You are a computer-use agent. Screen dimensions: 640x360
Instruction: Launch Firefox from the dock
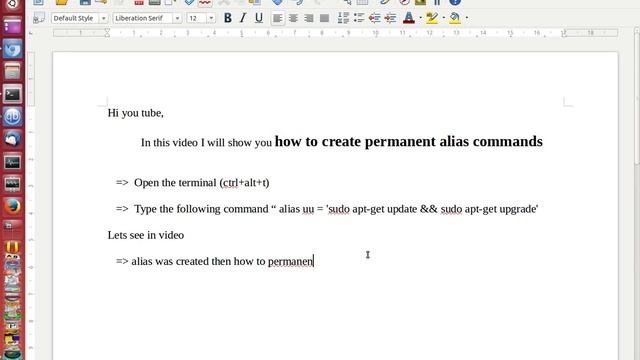click(x=12, y=206)
